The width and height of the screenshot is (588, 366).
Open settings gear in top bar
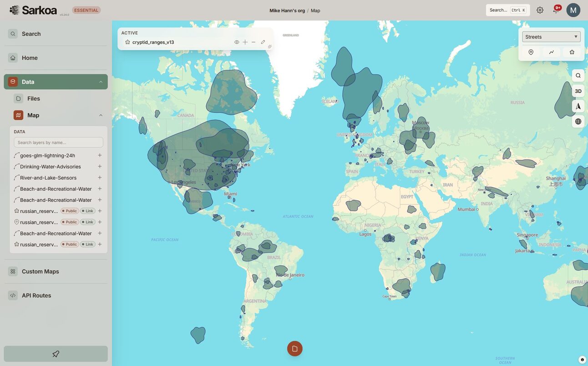coord(540,10)
